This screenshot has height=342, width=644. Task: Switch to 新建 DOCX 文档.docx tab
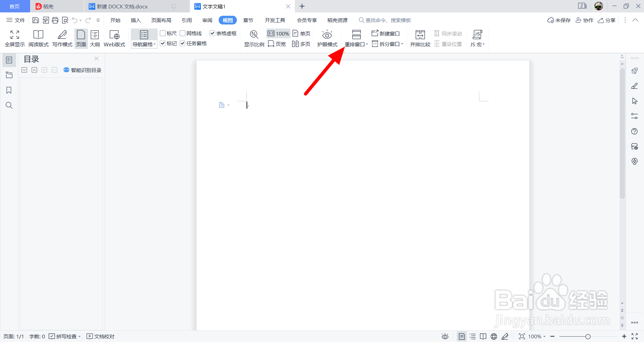pos(137,6)
